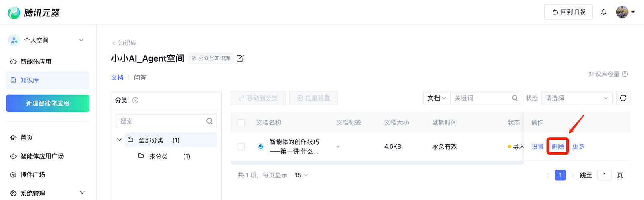Open the user avatar menu
Image resolution: width=644 pixels, height=200 pixels.
625,12
